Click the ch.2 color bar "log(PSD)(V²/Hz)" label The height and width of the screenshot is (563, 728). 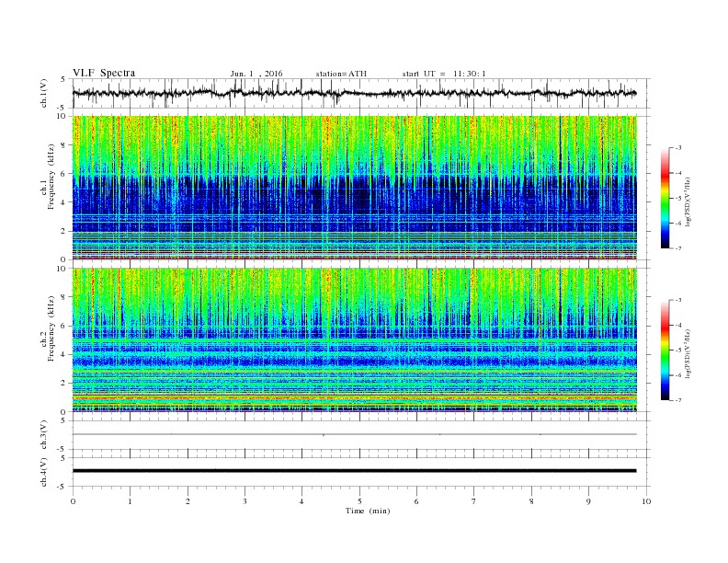click(x=688, y=354)
